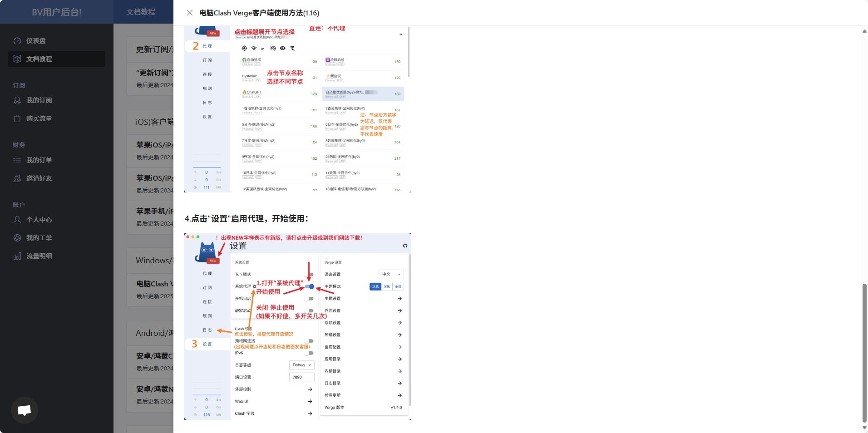Click the BV用户后台 header title

[57, 12]
